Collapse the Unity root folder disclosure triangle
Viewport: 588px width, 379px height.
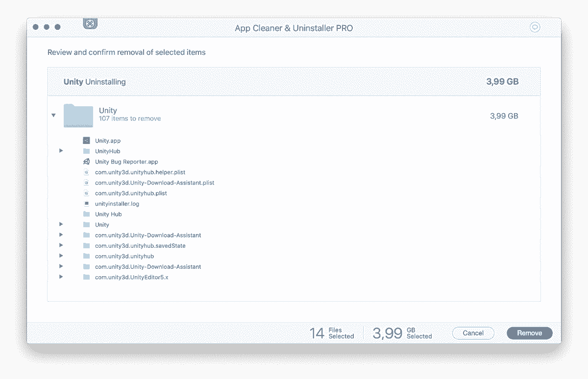click(53, 115)
